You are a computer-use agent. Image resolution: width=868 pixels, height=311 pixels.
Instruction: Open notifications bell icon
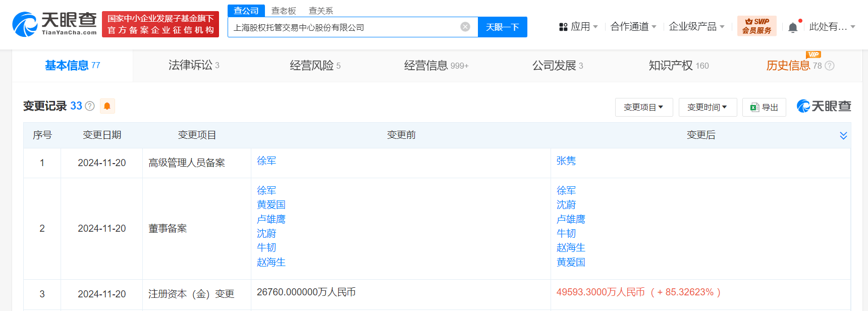(793, 27)
